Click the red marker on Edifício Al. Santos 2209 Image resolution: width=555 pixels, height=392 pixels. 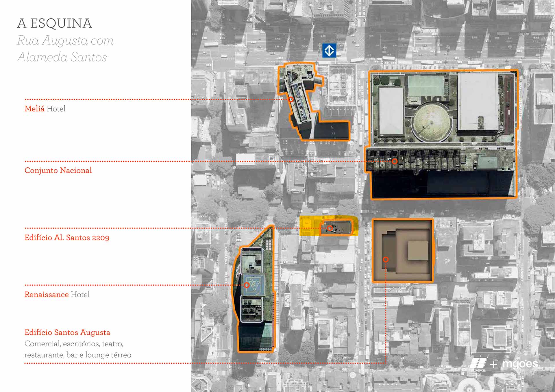coord(330,228)
